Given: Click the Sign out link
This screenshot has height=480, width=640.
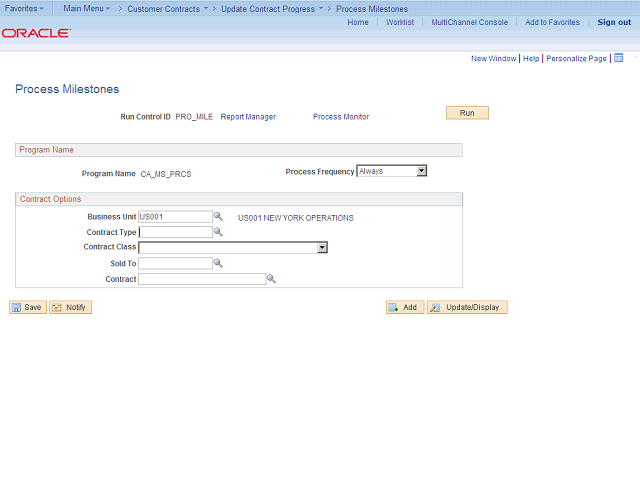Looking at the screenshot, I should [x=614, y=22].
